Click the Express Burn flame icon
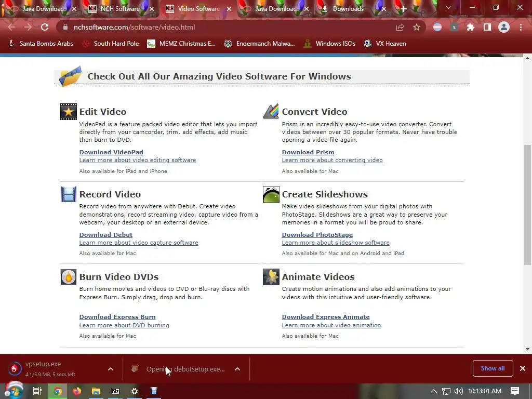532x399 pixels. pos(68,277)
